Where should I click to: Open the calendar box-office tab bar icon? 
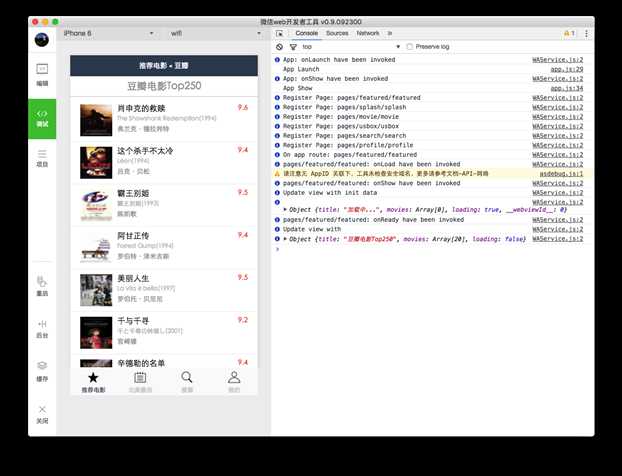[x=140, y=378]
